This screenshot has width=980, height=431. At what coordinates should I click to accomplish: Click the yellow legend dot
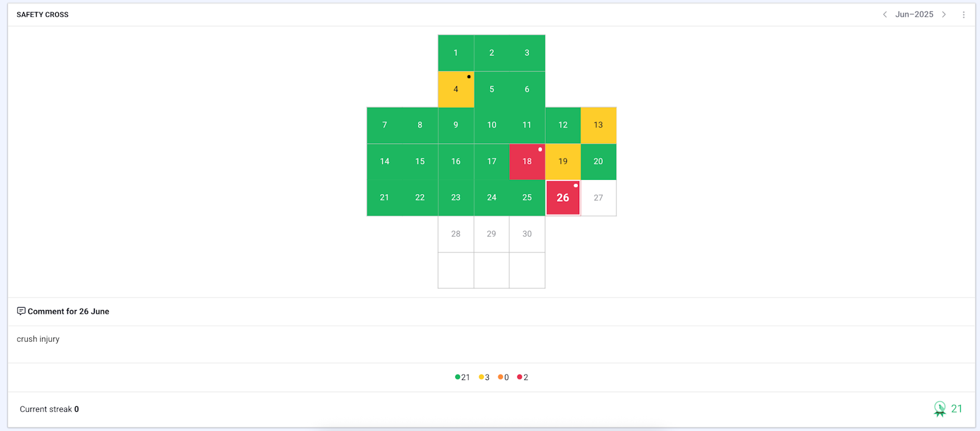click(481, 377)
